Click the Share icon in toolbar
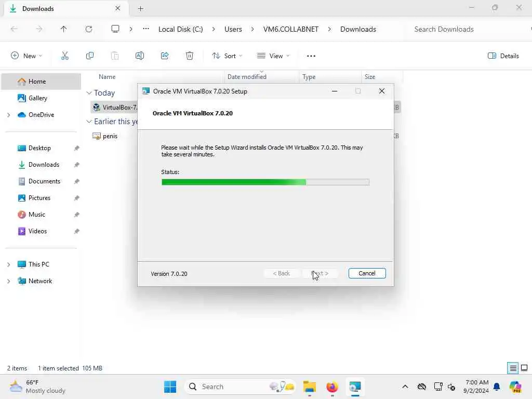This screenshot has width=532, height=399. 165,56
